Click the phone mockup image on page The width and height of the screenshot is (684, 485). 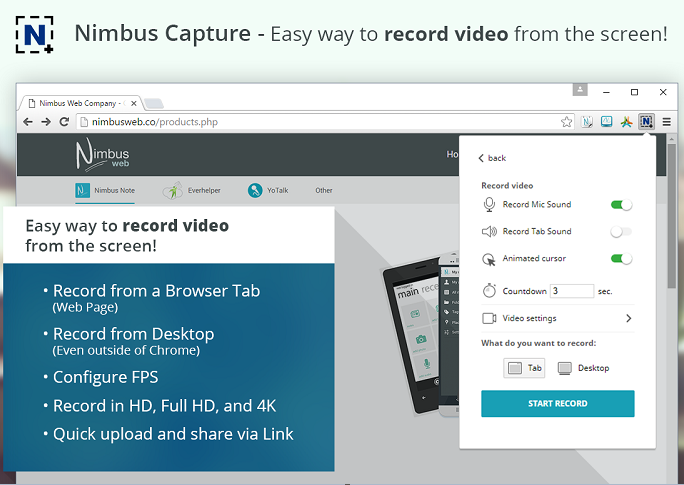(421, 334)
